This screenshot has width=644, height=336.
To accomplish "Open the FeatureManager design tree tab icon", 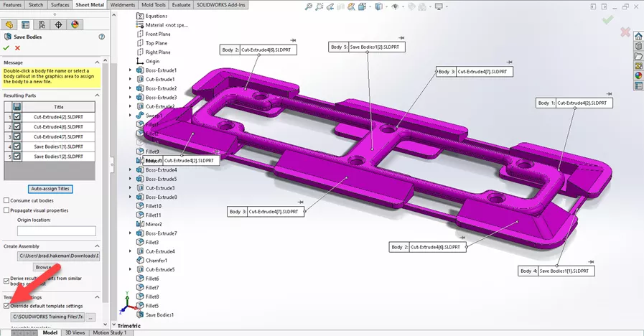I will pos(9,24).
